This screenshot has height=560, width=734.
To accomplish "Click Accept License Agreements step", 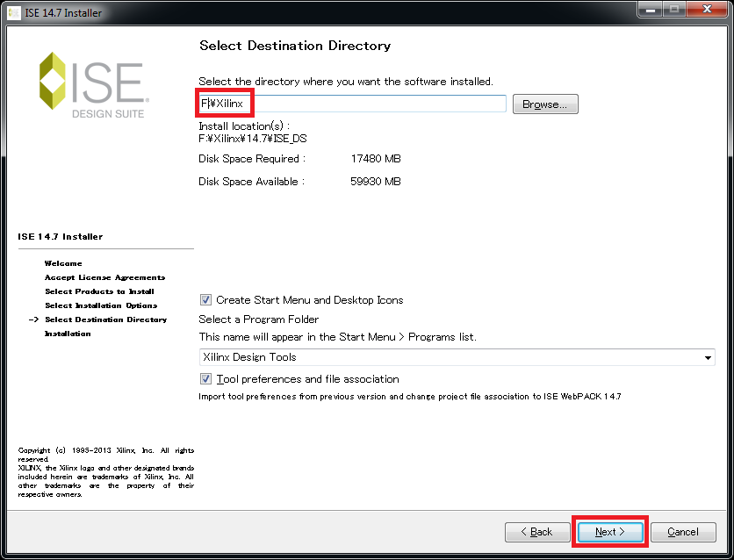I will (104, 277).
